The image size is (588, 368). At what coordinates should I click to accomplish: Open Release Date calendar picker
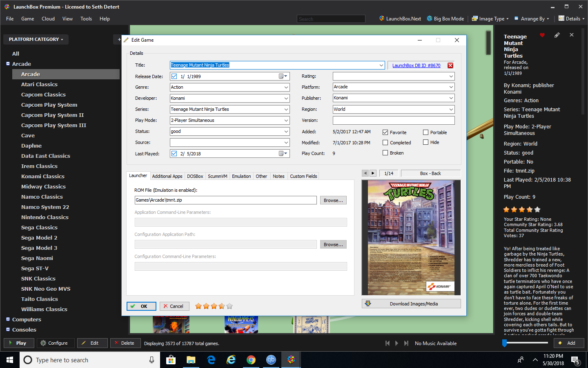[x=283, y=76]
